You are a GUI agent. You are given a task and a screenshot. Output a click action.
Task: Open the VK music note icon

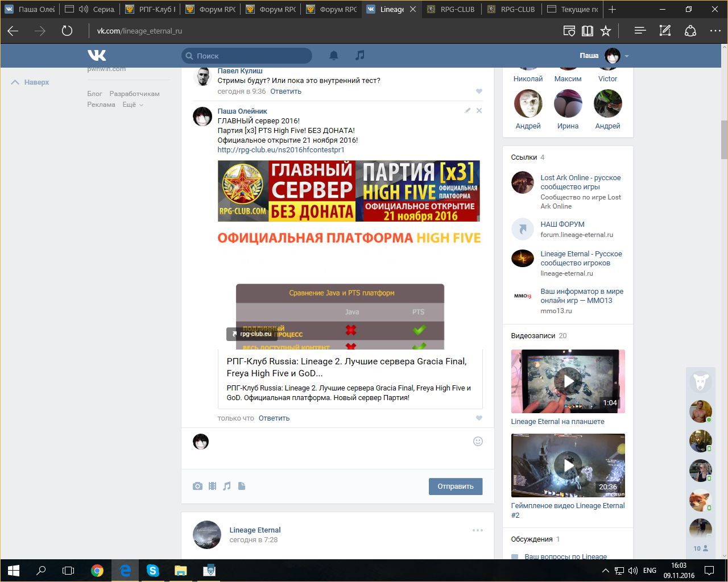[359, 55]
